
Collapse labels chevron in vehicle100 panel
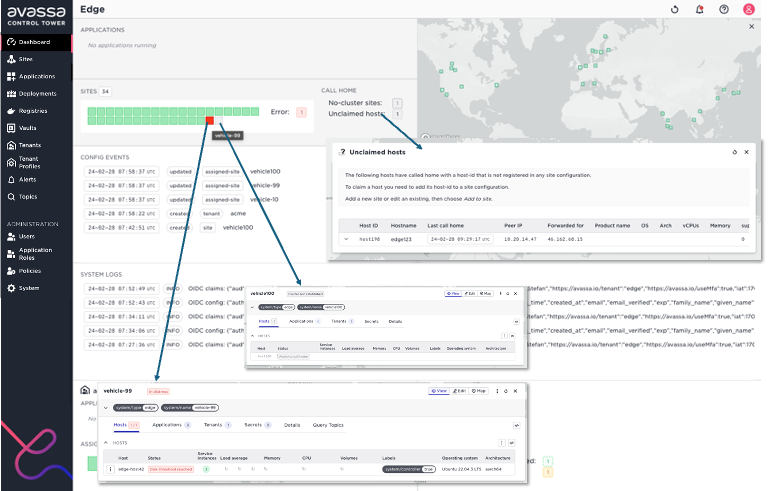[253, 307]
